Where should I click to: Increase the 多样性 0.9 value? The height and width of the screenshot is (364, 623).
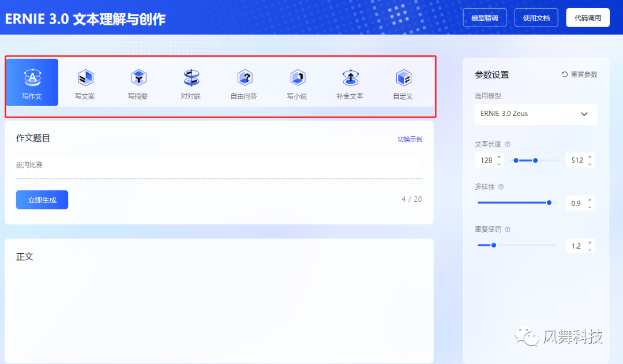[590, 200]
